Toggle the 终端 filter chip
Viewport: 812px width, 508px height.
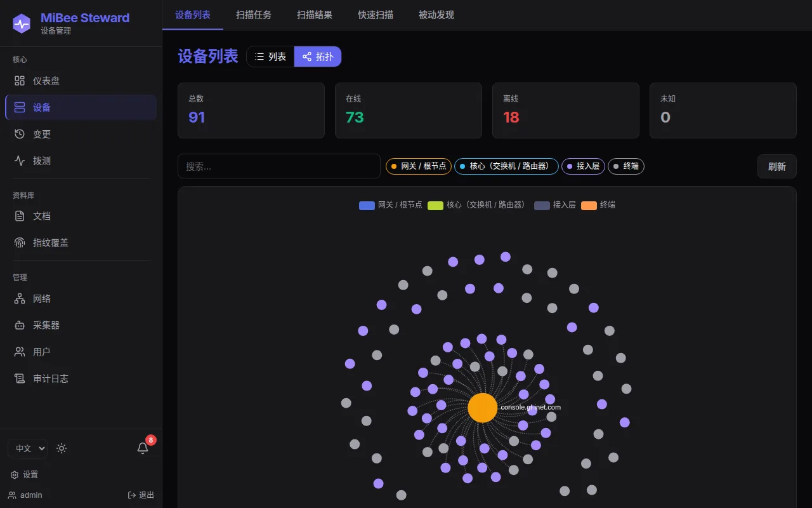click(x=626, y=166)
